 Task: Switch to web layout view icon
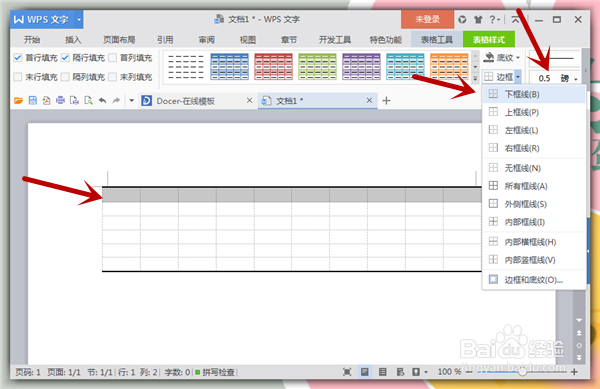pyautogui.click(x=400, y=372)
